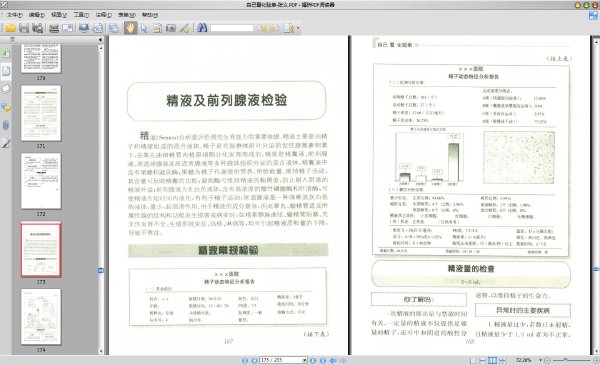Open the comments panel icon in sidebar

pos(6,108)
